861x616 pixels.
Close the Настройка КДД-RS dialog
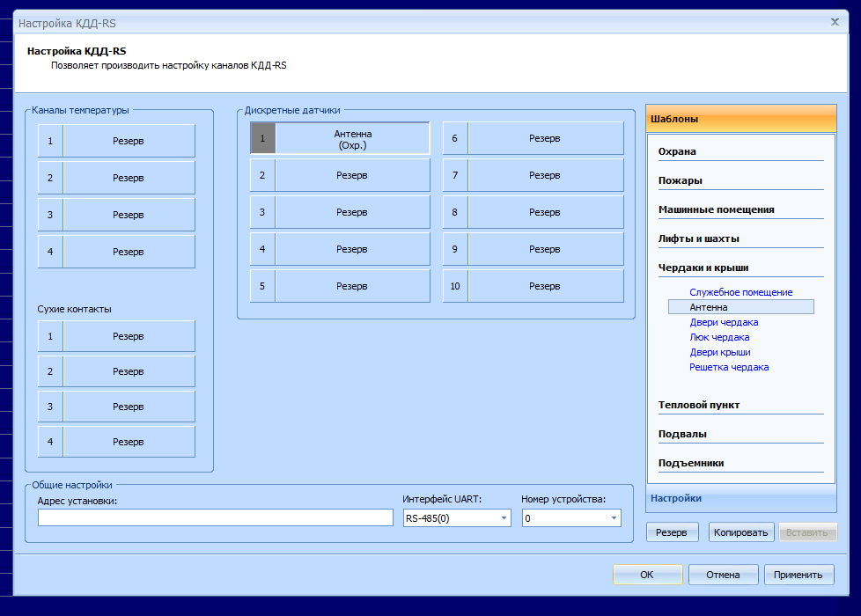coord(834,20)
